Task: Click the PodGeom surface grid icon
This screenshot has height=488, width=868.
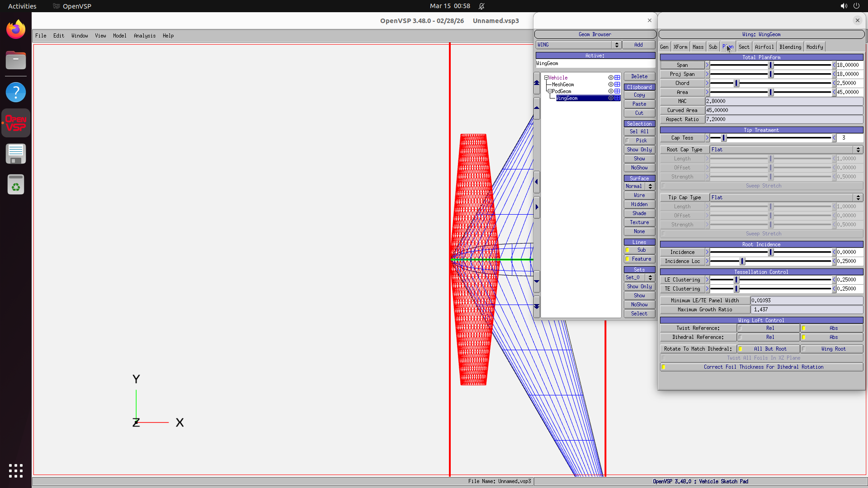Action: pos(617,91)
